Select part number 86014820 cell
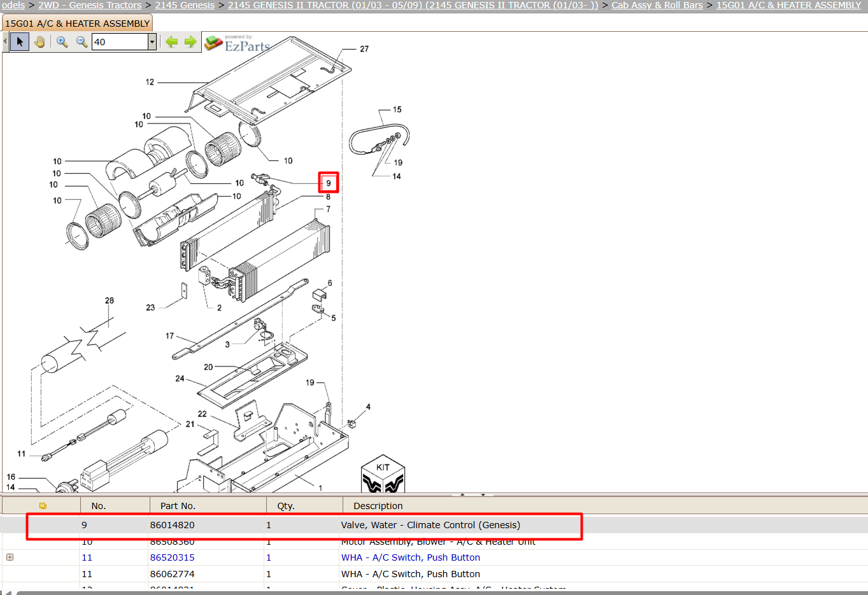Viewport: 868px width, 595px height. pyautogui.click(x=173, y=525)
